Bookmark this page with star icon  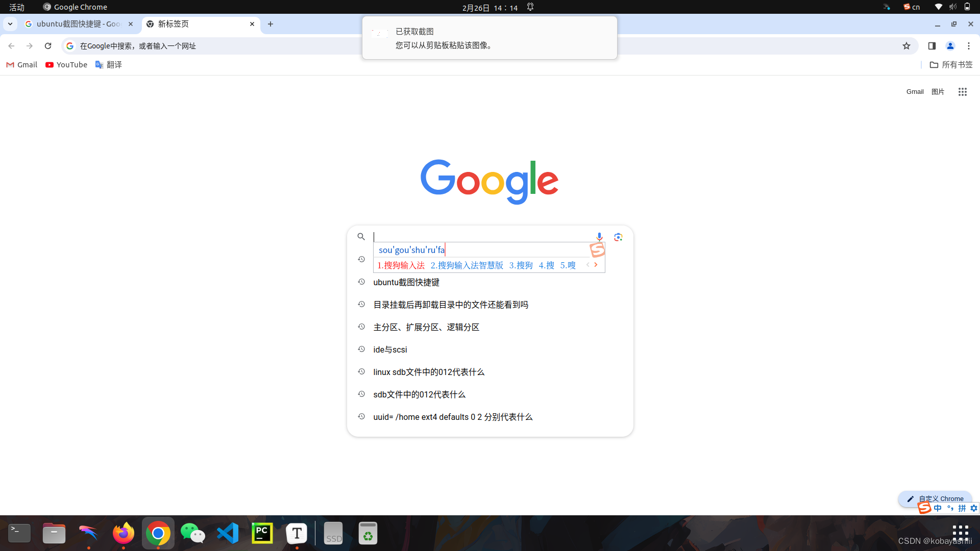(x=906, y=46)
